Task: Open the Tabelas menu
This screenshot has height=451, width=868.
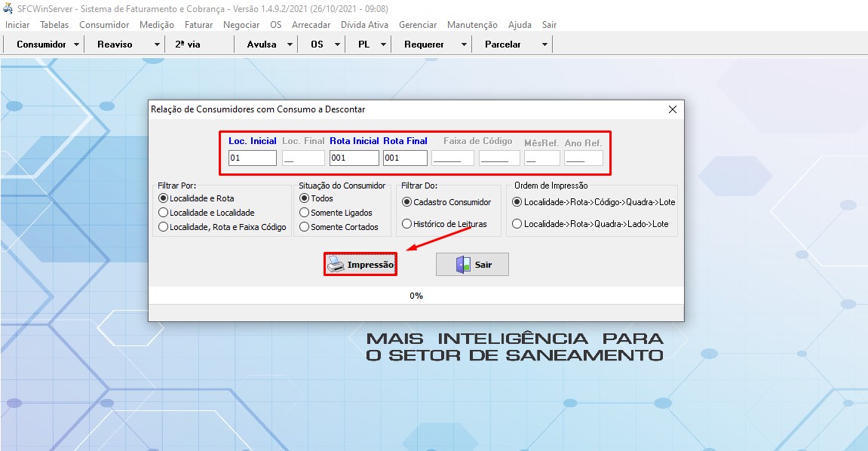Action: 54,25
